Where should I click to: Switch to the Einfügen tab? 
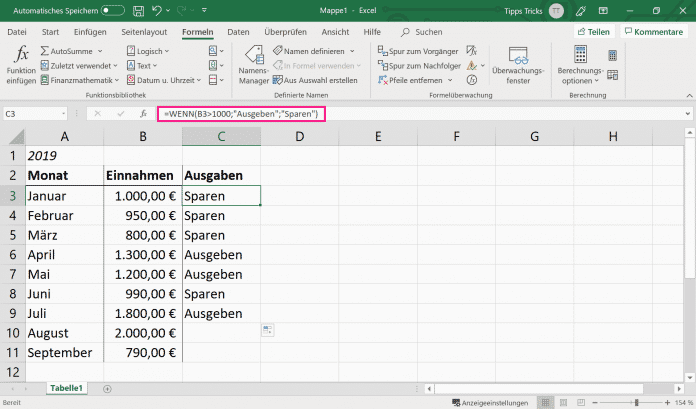point(90,32)
